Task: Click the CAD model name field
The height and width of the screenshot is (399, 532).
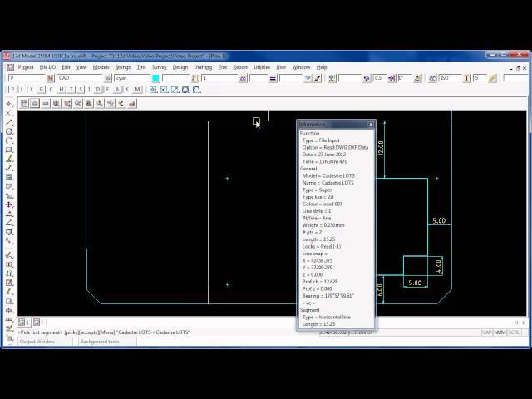Action: [x=80, y=78]
